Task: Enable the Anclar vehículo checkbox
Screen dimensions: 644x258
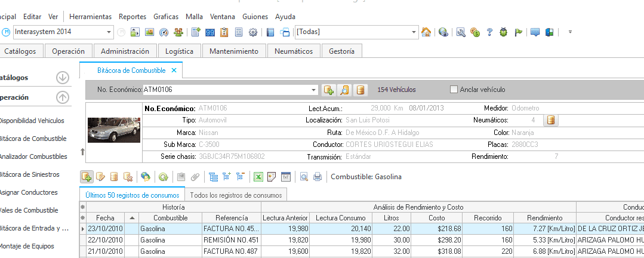Action: (x=454, y=90)
